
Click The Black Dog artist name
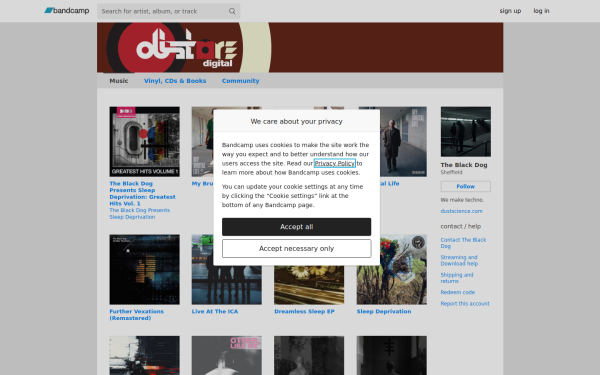pyautogui.click(x=464, y=165)
